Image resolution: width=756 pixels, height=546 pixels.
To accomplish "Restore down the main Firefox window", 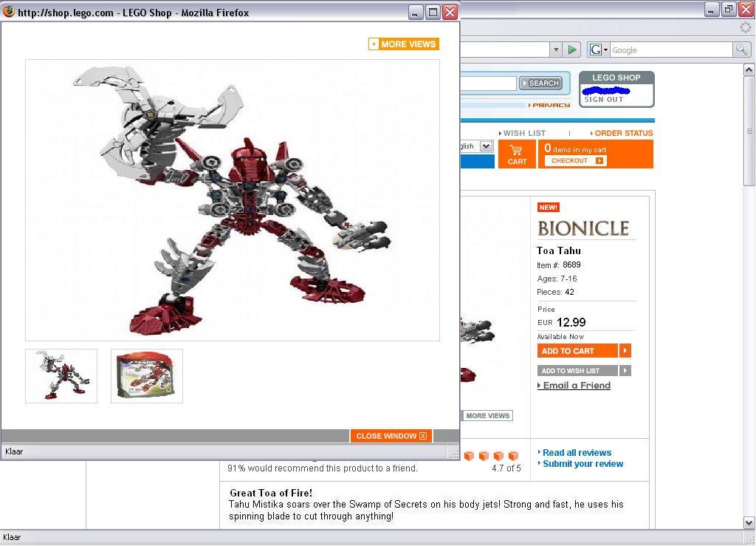I will click(729, 9).
